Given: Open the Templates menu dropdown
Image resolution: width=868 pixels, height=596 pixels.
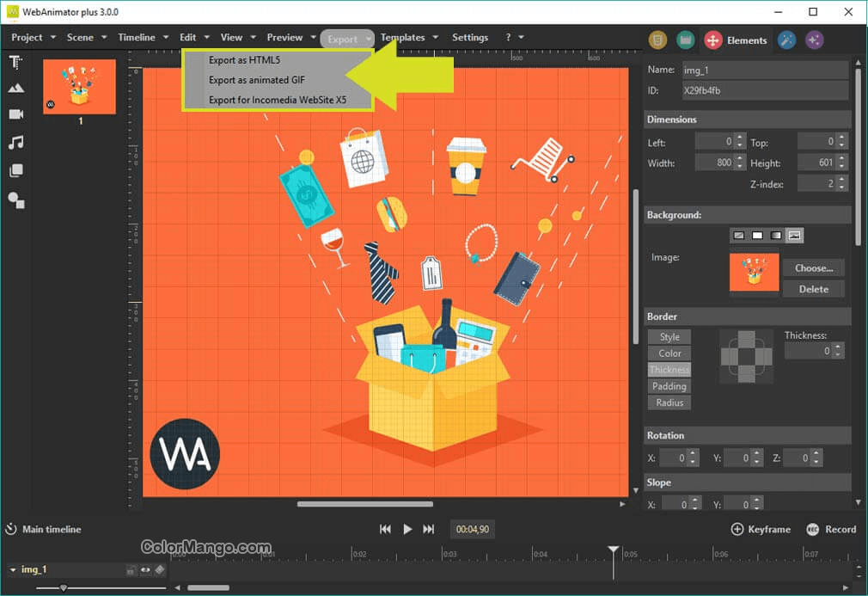Looking at the screenshot, I should (x=409, y=37).
